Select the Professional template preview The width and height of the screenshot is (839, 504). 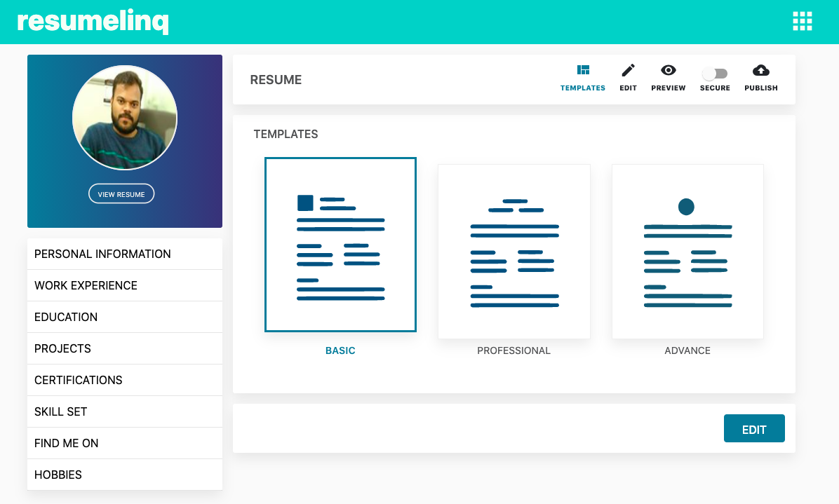click(514, 251)
